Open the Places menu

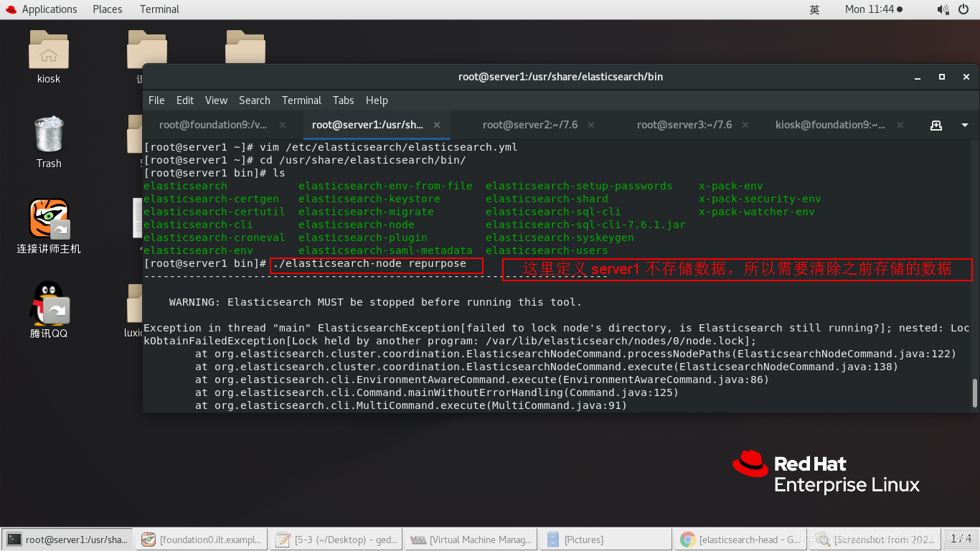(108, 9)
